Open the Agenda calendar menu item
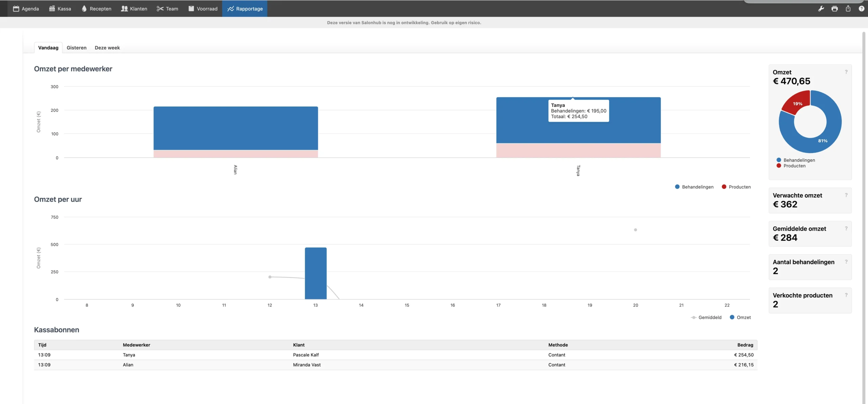 coord(26,9)
